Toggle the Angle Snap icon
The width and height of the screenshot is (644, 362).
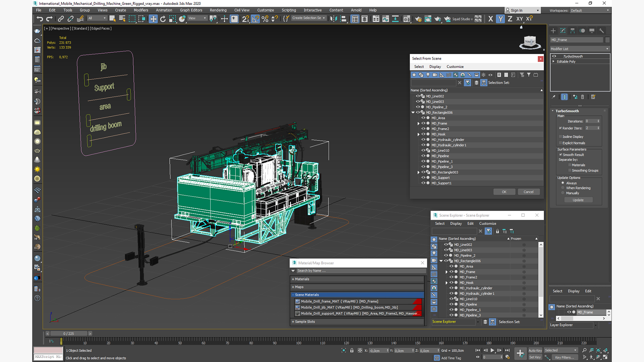pyautogui.click(x=255, y=19)
